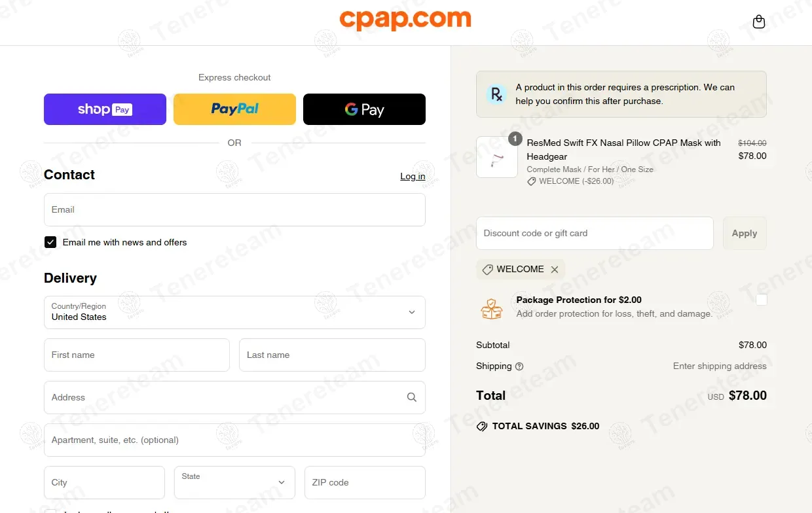The width and height of the screenshot is (812, 513).
Task: Remove the WELCOME discount code tag
Action: pos(555,270)
